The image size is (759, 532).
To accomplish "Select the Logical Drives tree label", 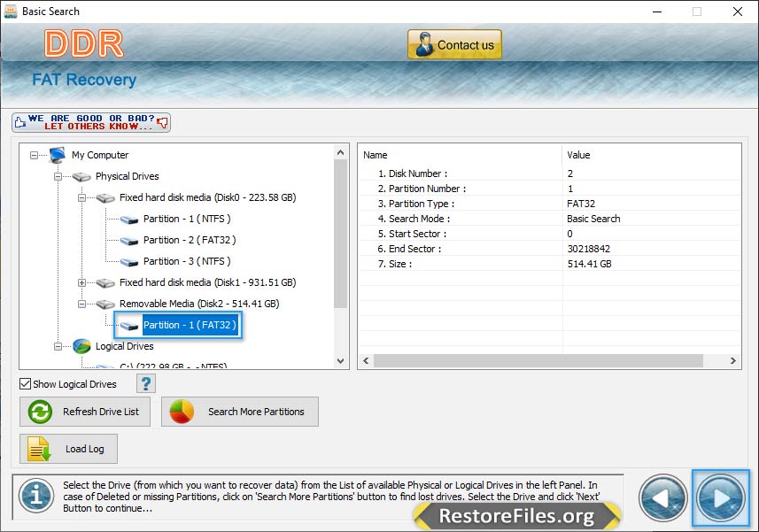I will click(124, 346).
